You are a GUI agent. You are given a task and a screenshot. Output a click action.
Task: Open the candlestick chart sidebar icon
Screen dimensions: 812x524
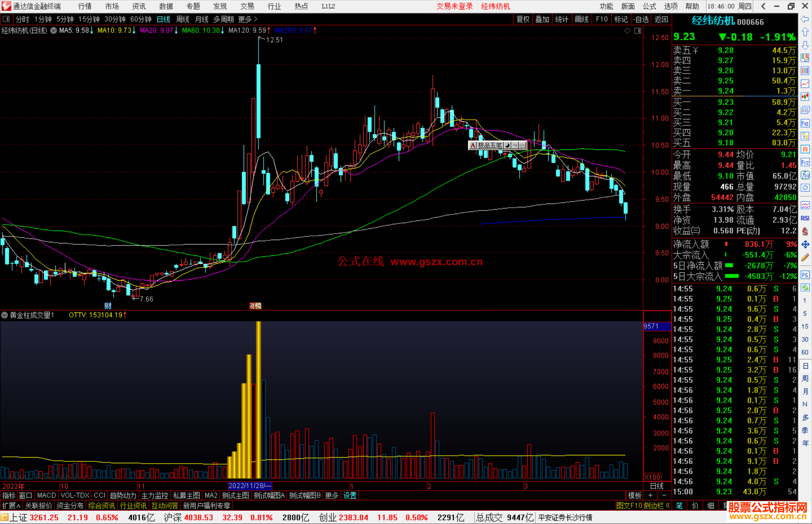point(805,97)
